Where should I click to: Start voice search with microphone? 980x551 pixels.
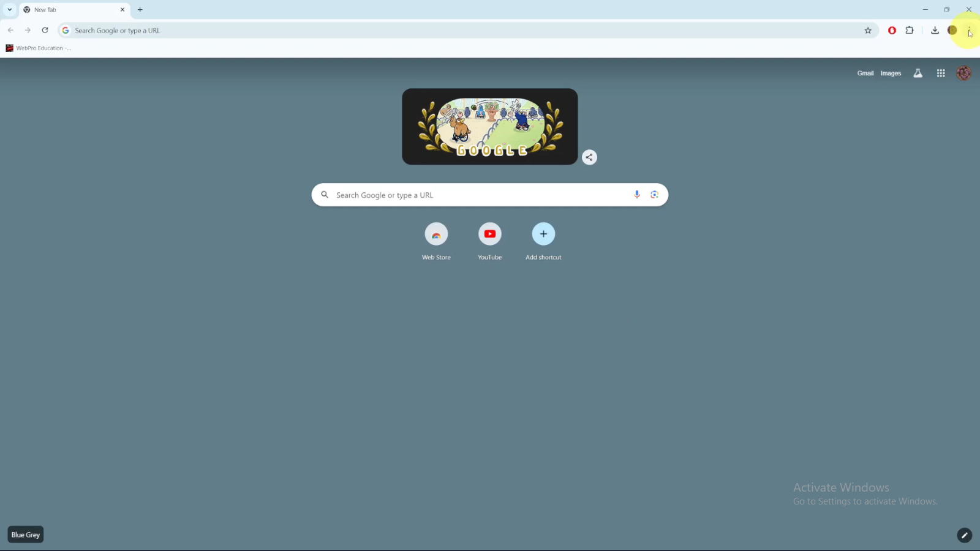(637, 195)
